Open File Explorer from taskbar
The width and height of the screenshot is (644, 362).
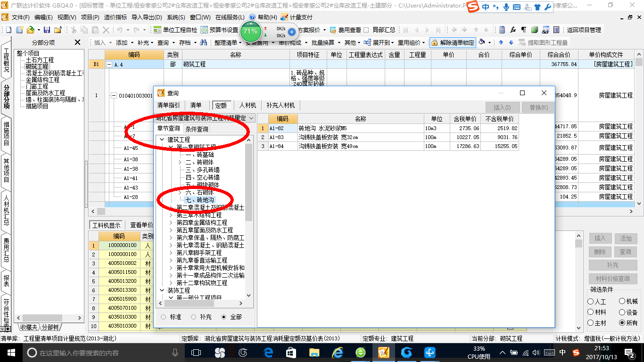(x=314, y=352)
